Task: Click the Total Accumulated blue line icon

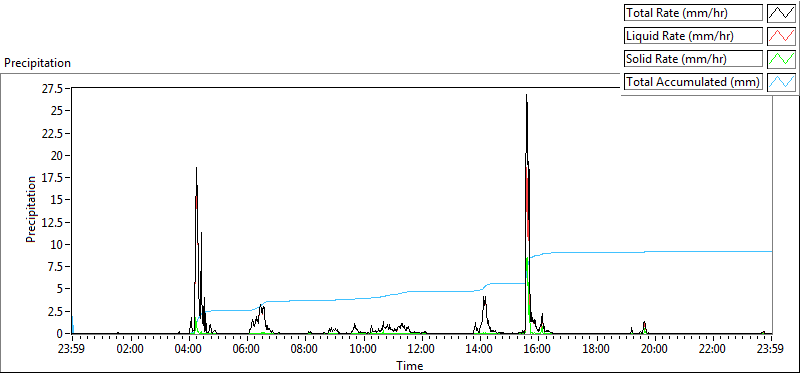Action: point(781,82)
